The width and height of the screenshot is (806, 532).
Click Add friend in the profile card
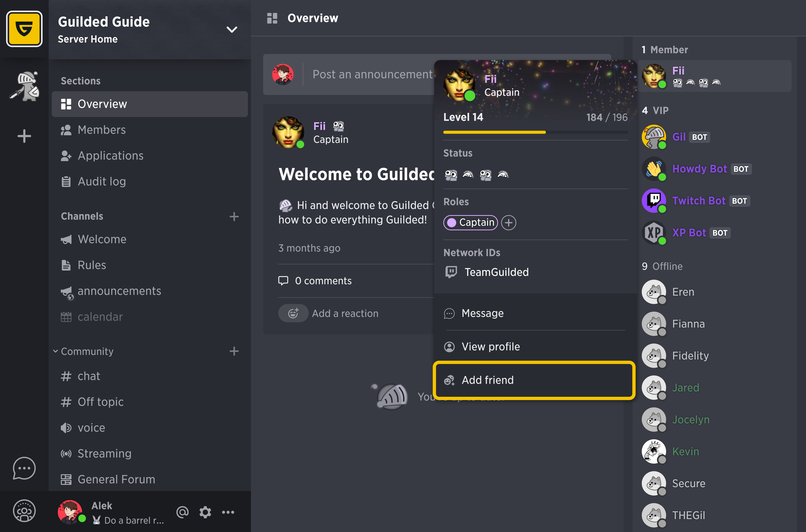[x=534, y=380]
